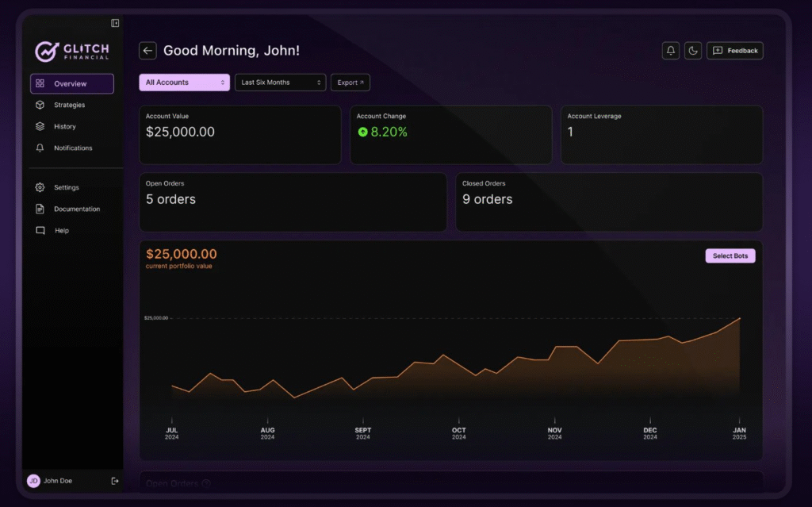Click the Export button

[x=350, y=83]
